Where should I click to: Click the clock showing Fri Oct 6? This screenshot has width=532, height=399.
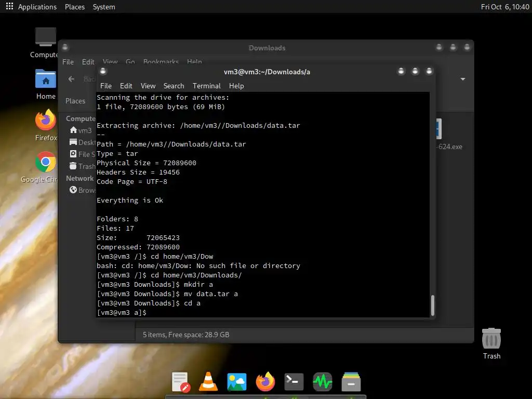click(505, 7)
